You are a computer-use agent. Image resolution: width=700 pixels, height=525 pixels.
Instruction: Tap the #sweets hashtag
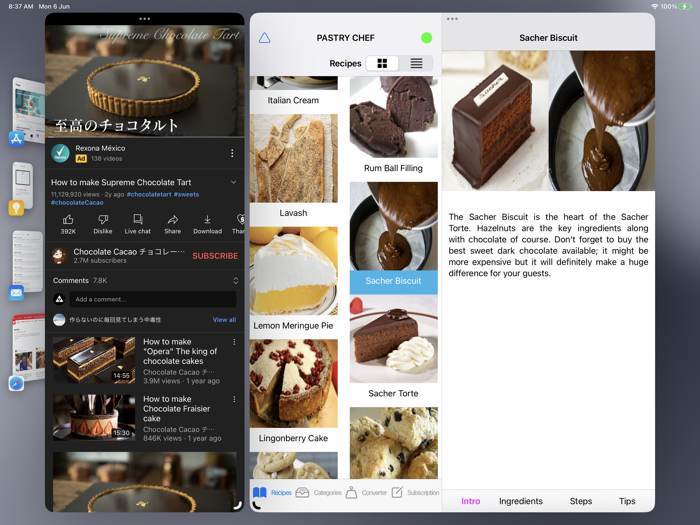[186, 194]
